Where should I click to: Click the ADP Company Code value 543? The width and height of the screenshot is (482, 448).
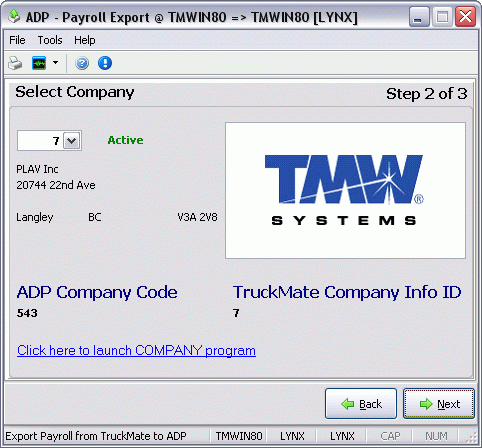point(27,313)
